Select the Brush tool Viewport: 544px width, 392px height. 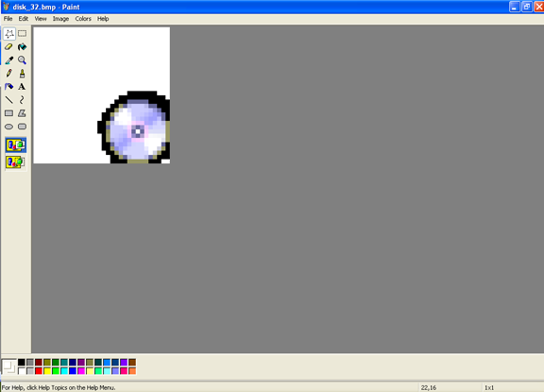tap(23, 74)
